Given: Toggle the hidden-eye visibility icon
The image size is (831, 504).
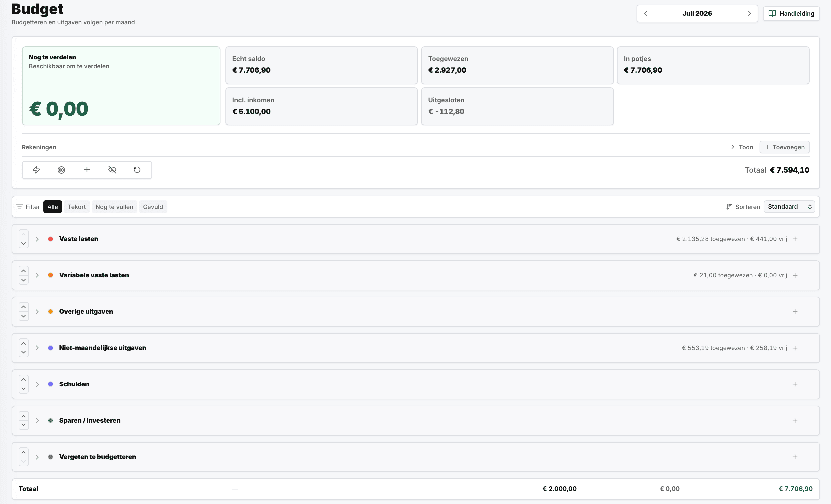Looking at the screenshot, I should pos(112,170).
